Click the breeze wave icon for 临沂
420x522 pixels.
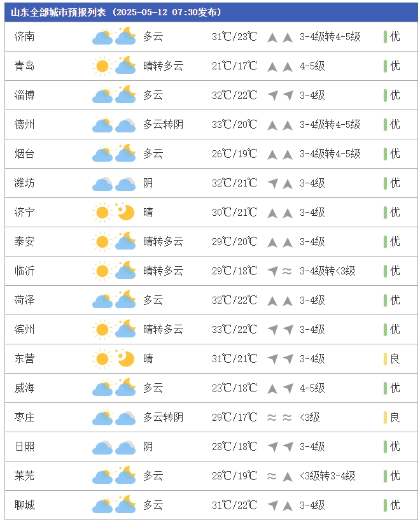(287, 271)
